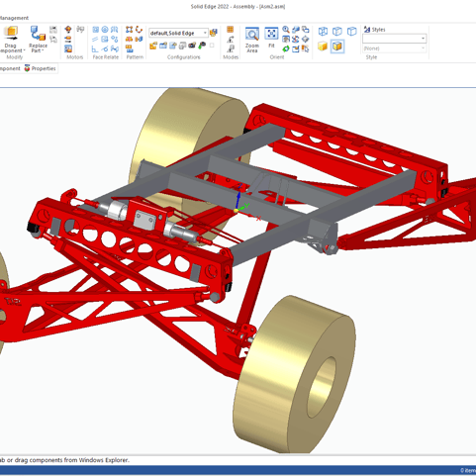
Task: Click the Styles button
Action: click(x=375, y=30)
